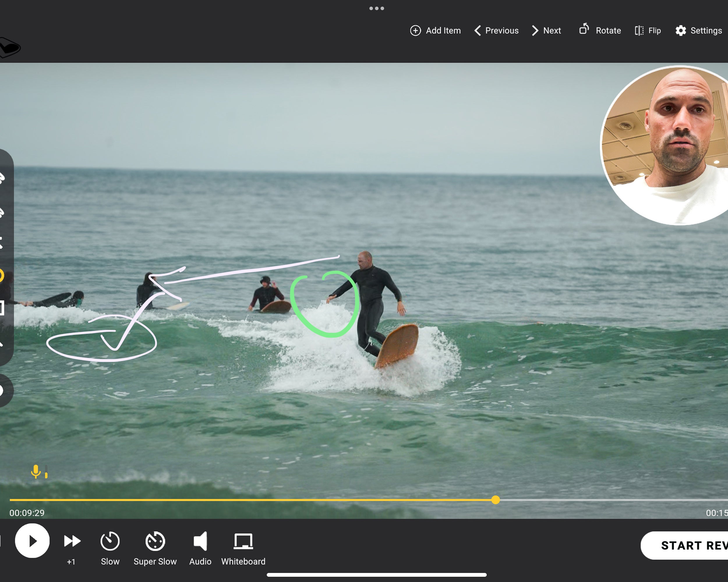Screen dimensions: 728x582
Task: Open the three-dot multitasking menu
Action: click(377, 8)
